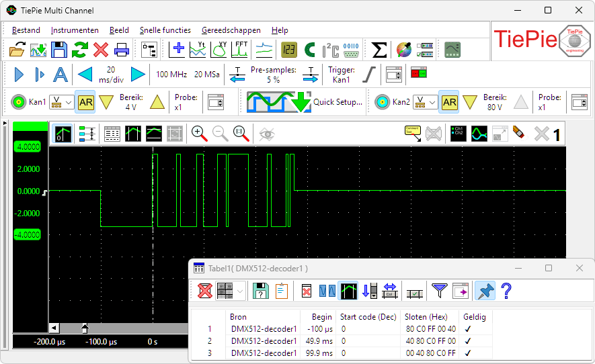Open Kan1 coupling dropdown
The image size is (595, 364).
62,102
